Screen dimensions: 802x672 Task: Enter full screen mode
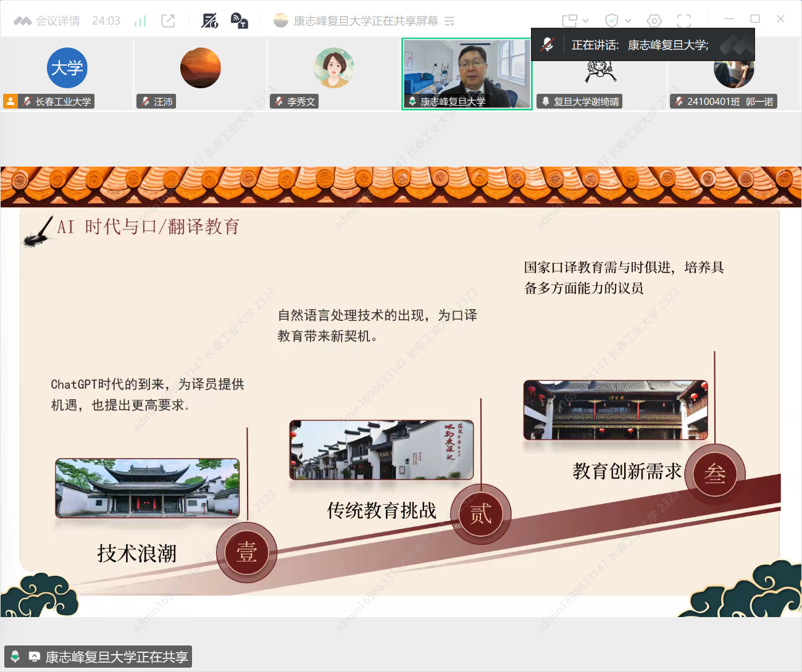[684, 21]
